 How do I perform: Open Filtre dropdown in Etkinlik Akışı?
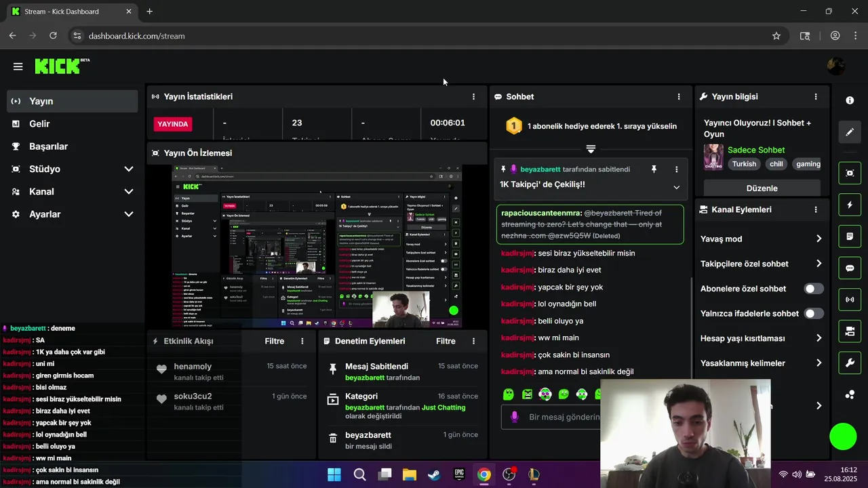click(x=275, y=341)
